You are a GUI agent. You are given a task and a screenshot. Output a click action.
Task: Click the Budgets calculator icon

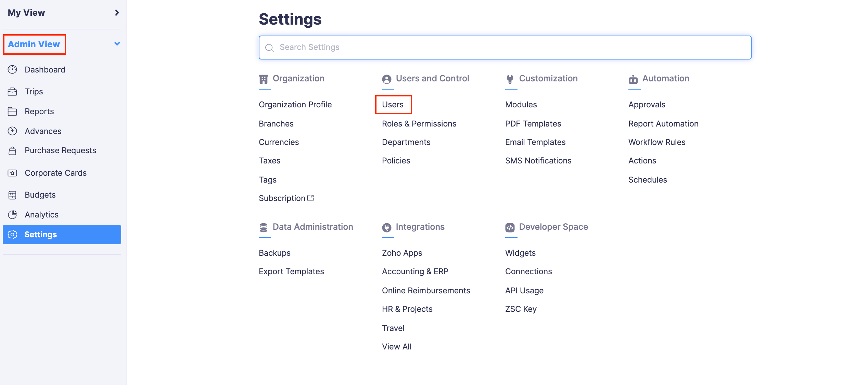(x=12, y=195)
